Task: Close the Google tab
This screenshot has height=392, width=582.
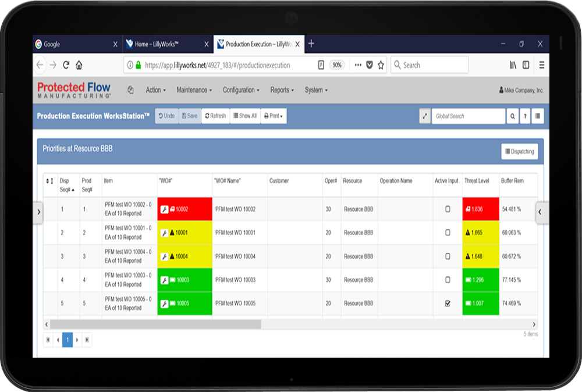Action: [x=115, y=44]
